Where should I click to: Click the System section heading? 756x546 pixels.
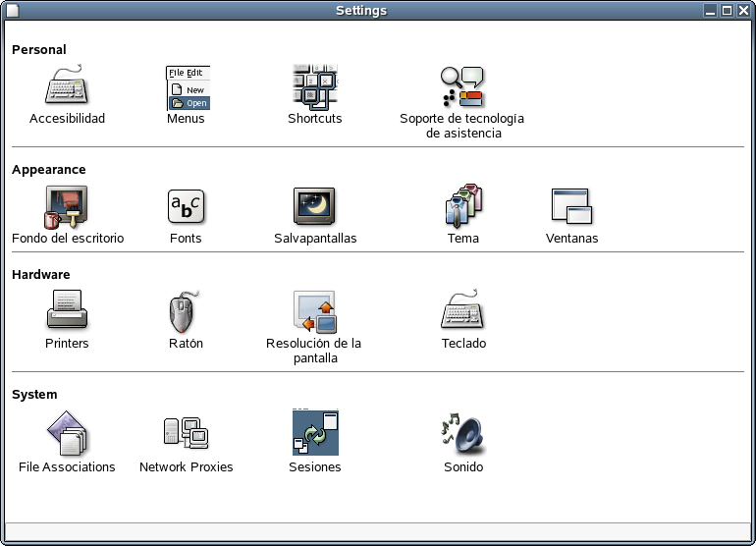coord(34,395)
